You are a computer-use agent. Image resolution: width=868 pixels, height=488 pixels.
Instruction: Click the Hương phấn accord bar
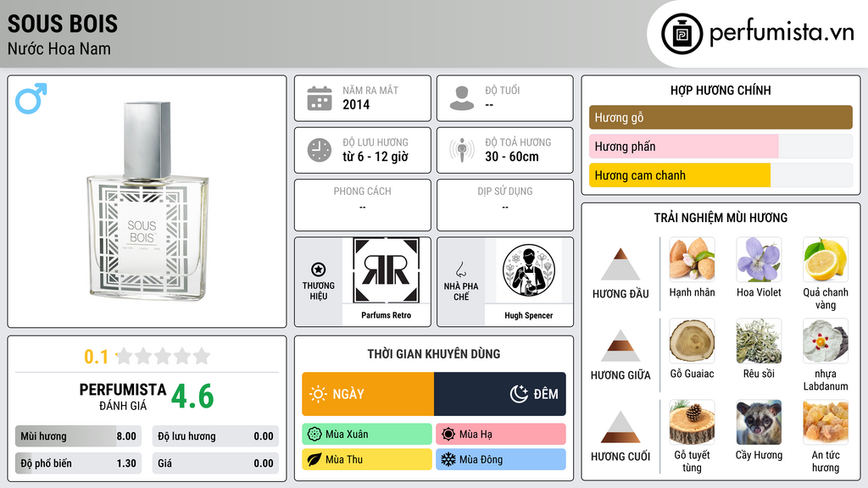tap(721, 146)
